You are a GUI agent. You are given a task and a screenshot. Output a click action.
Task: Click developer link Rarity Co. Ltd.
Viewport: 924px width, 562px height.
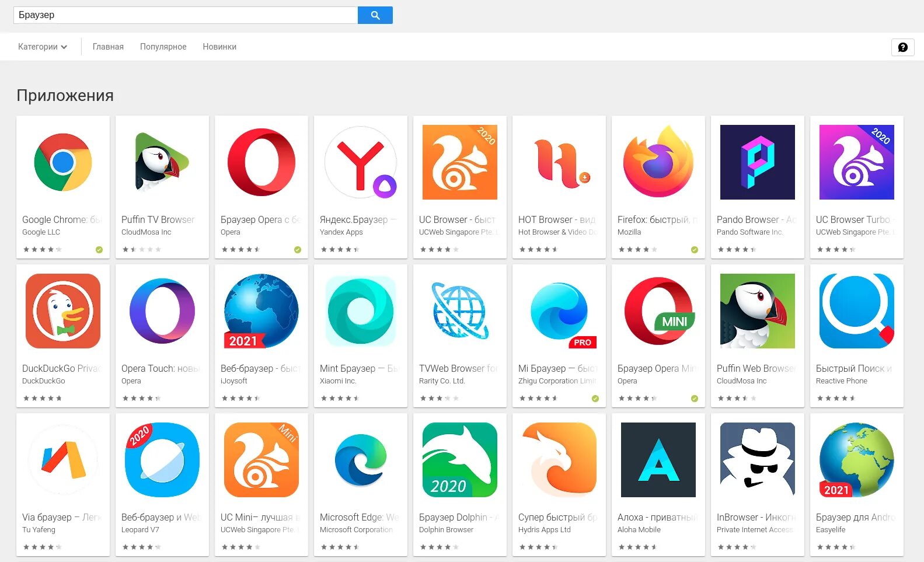442,381
